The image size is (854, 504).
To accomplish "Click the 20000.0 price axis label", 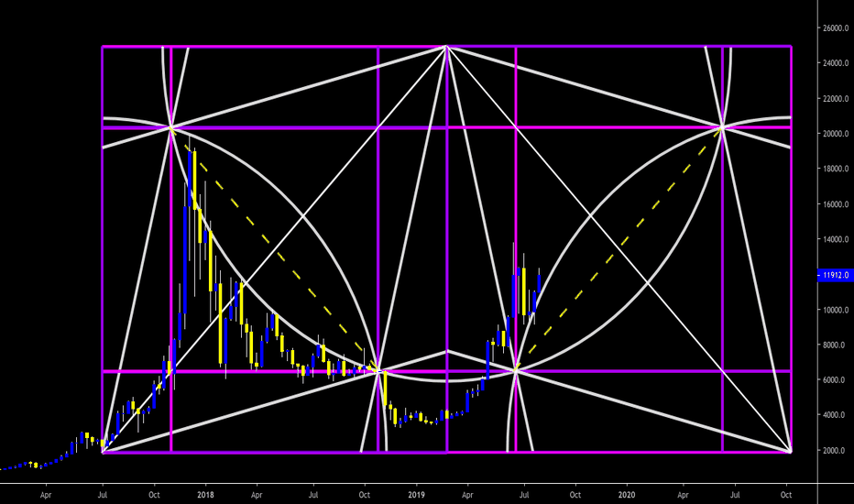I will (836, 134).
